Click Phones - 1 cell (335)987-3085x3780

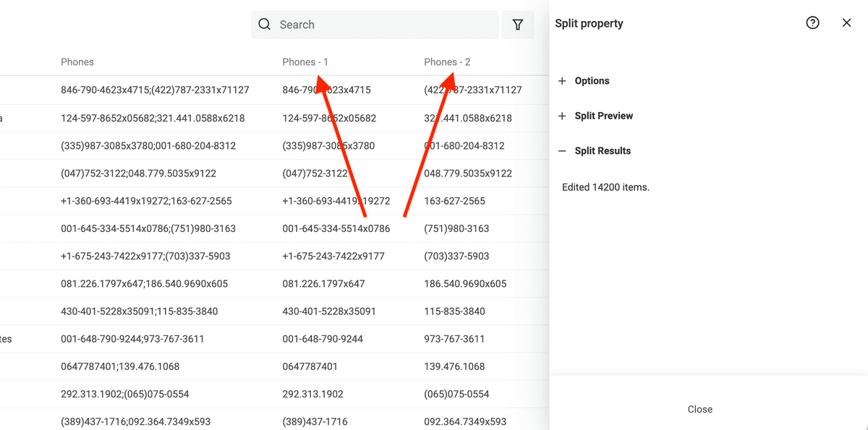(328, 146)
